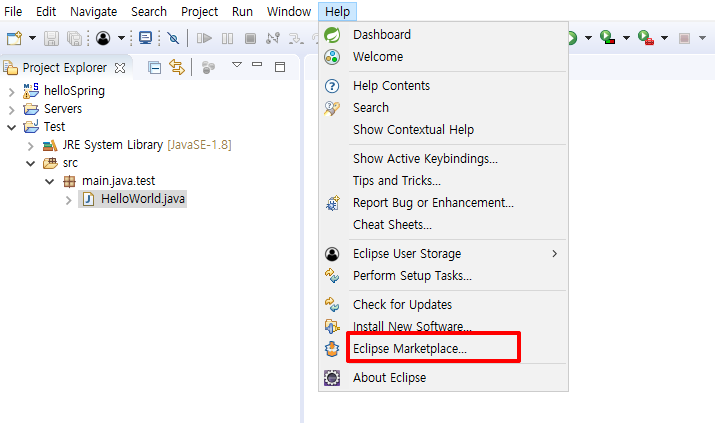Click the green Spring Dashboard leaf icon
This screenshot has width=715, height=423.
pyautogui.click(x=332, y=35)
